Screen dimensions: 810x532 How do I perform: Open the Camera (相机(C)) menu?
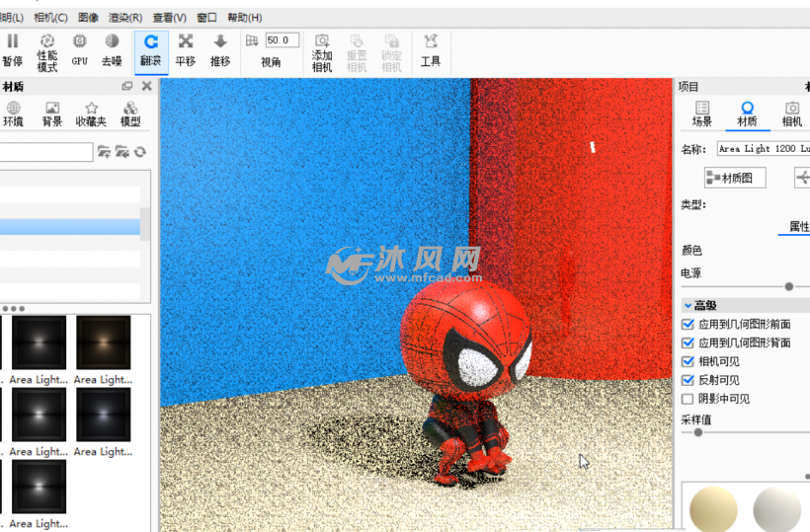50,18
